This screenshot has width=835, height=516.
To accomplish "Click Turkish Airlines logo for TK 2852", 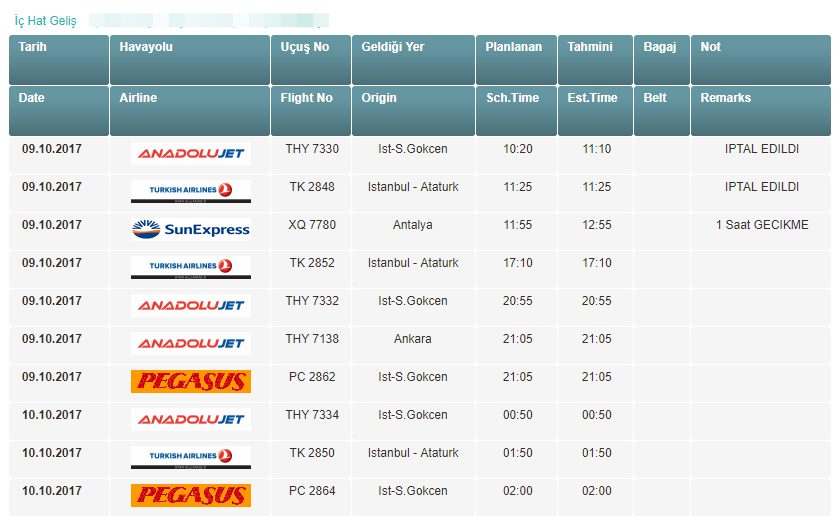I will (x=191, y=268).
